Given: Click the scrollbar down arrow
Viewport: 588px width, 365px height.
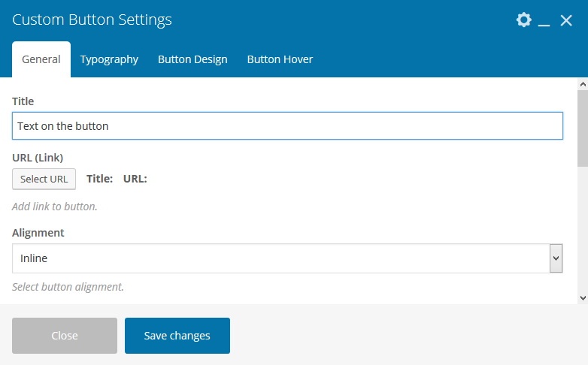Looking at the screenshot, I should (582, 298).
